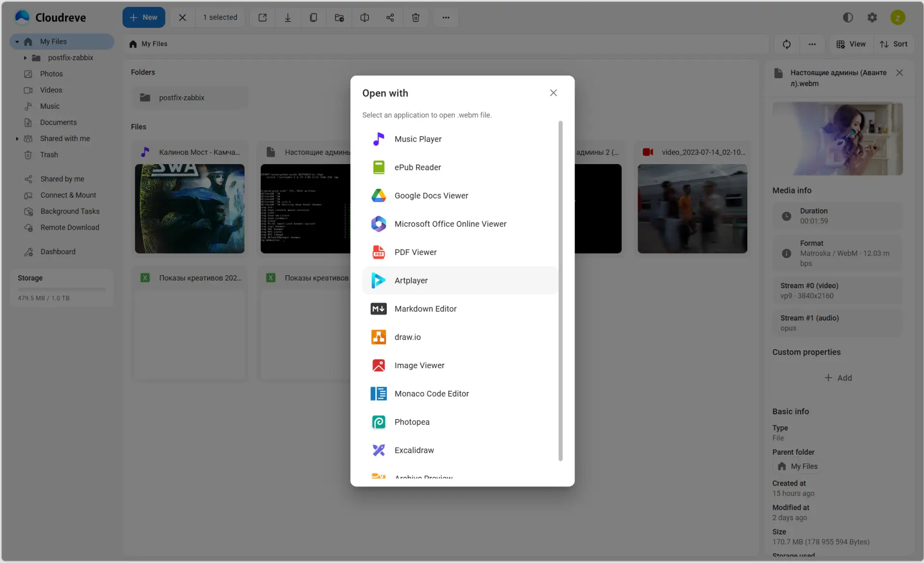Viewport: 924px width, 563px height.
Task: Share the selected file
Action: (390, 17)
